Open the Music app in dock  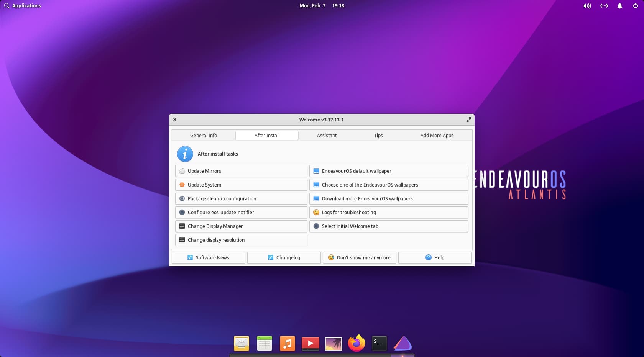287,344
